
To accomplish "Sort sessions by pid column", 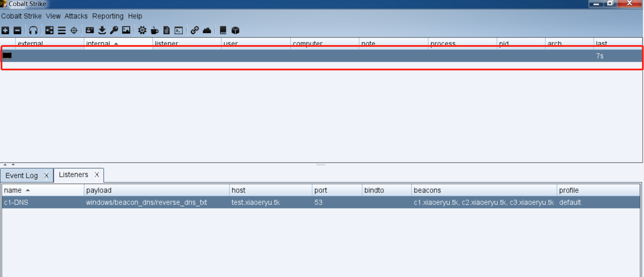I will [x=521, y=43].
